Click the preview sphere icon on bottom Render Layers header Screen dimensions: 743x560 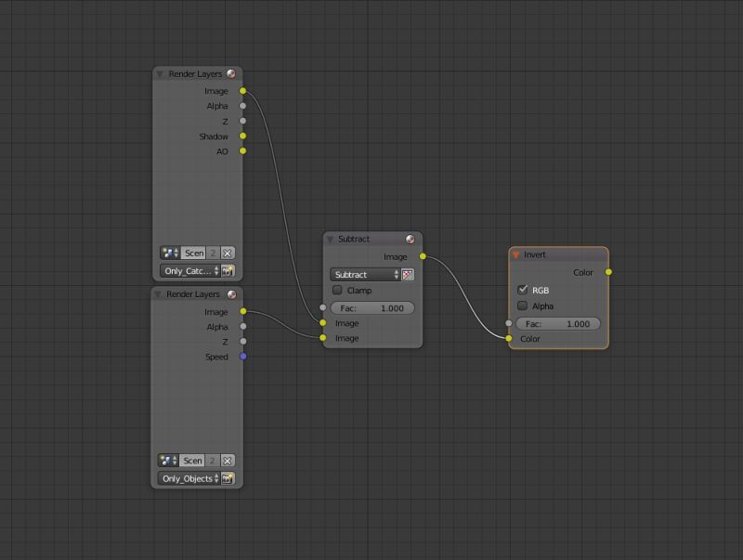click(x=229, y=294)
